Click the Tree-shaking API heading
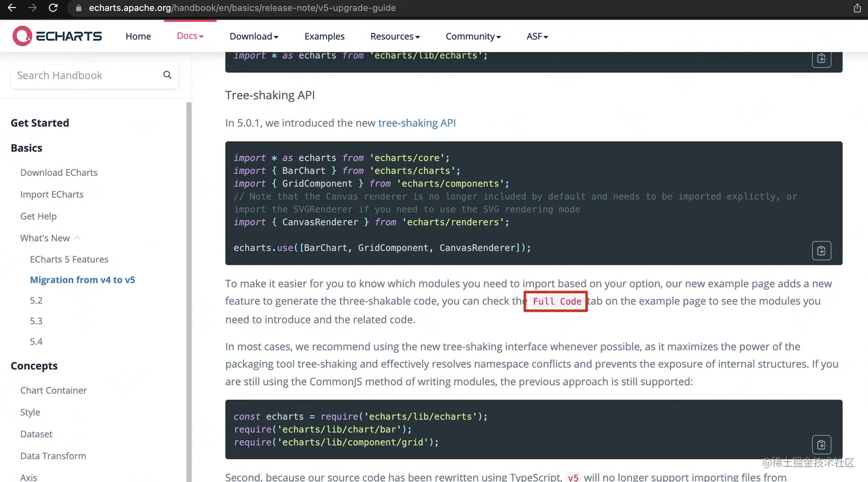Viewport: 868px width, 482px height. (270, 95)
